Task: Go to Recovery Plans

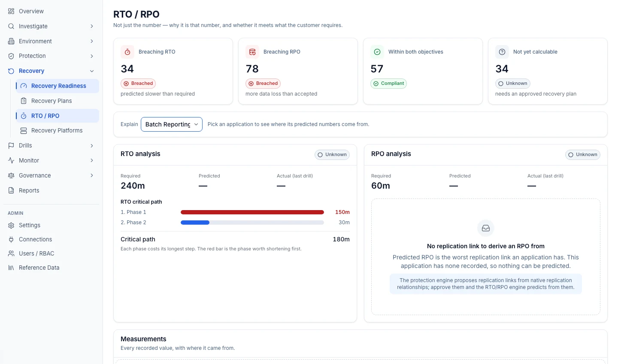Action: (x=58, y=101)
